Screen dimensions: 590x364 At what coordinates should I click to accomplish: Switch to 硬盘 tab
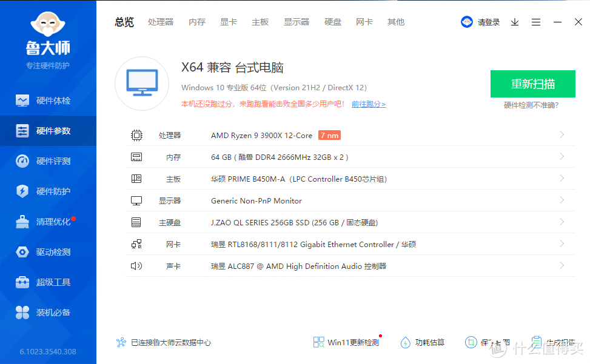(333, 22)
